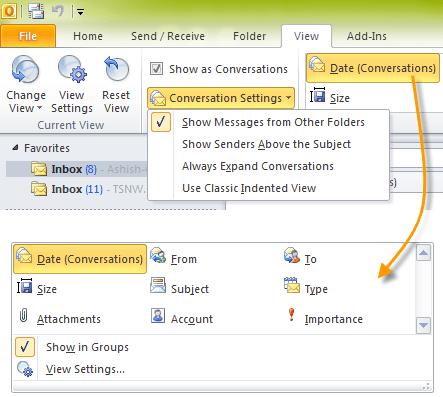Toggle Show Messages from Other Folders
The width and height of the screenshot is (443, 397).
[268, 122]
